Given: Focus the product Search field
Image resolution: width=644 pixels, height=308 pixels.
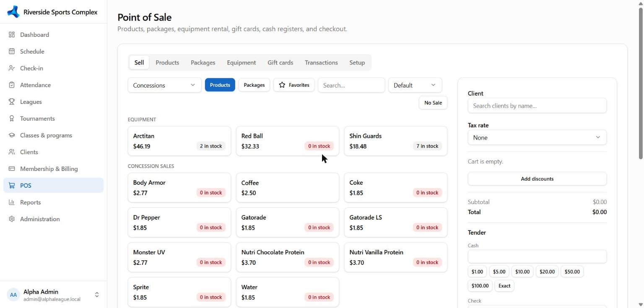Looking at the screenshot, I should click(351, 85).
